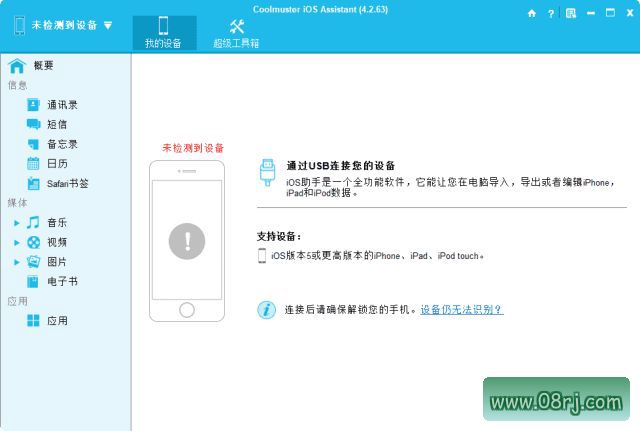Open the 通讯录 (Contacts) sidebar item

point(60,104)
